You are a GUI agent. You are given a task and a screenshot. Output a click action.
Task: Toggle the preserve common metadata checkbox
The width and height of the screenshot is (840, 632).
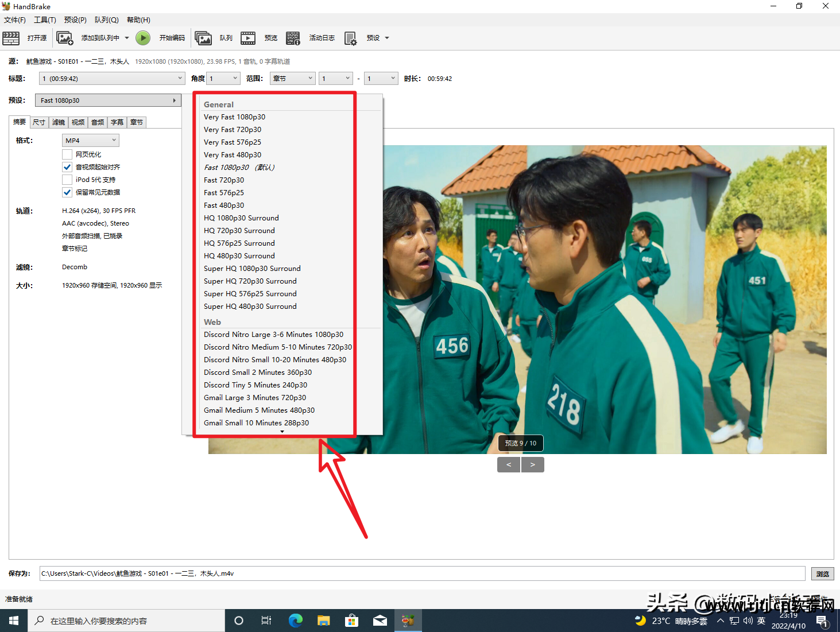click(x=67, y=192)
